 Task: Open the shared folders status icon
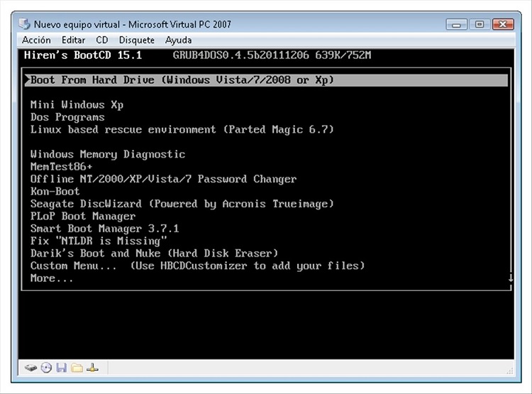pos(77,368)
